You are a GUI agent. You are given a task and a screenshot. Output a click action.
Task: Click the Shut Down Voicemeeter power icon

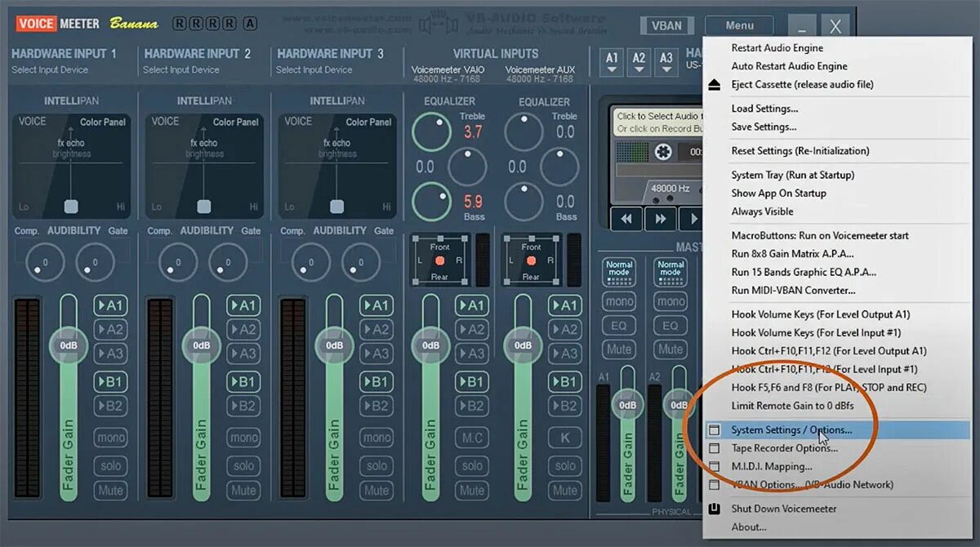click(715, 509)
